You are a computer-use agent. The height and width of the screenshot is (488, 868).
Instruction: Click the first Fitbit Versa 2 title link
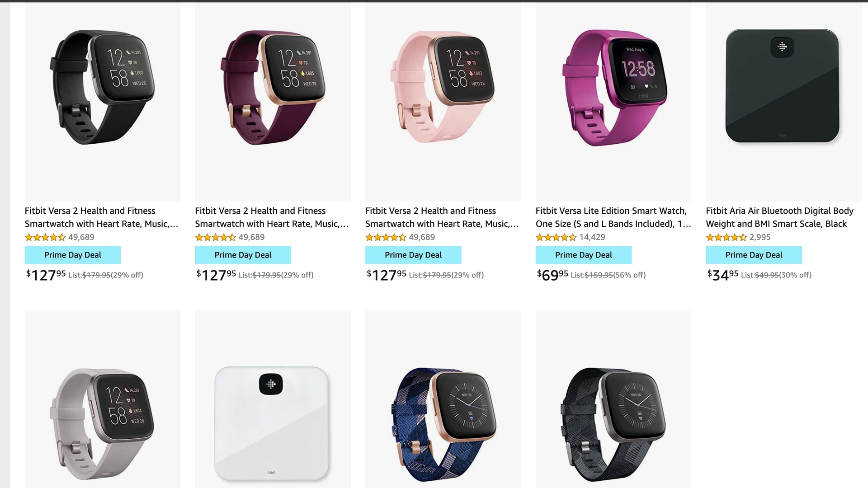(102, 217)
